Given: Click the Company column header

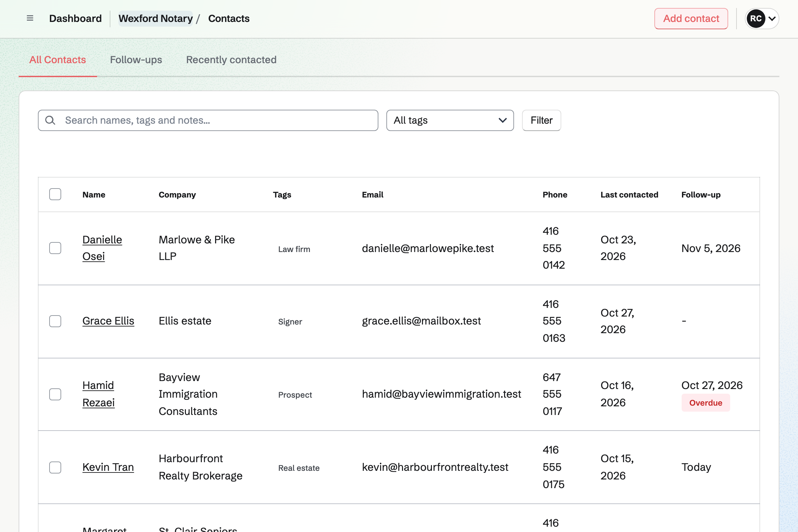Looking at the screenshot, I should click(177, 195).
